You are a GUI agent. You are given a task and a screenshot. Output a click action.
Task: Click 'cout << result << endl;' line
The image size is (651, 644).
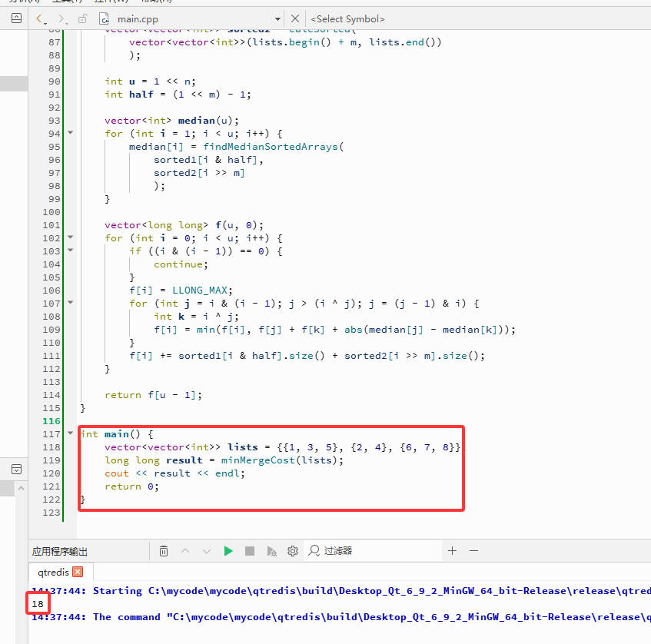pyautogui.click(x=174, y=473)
